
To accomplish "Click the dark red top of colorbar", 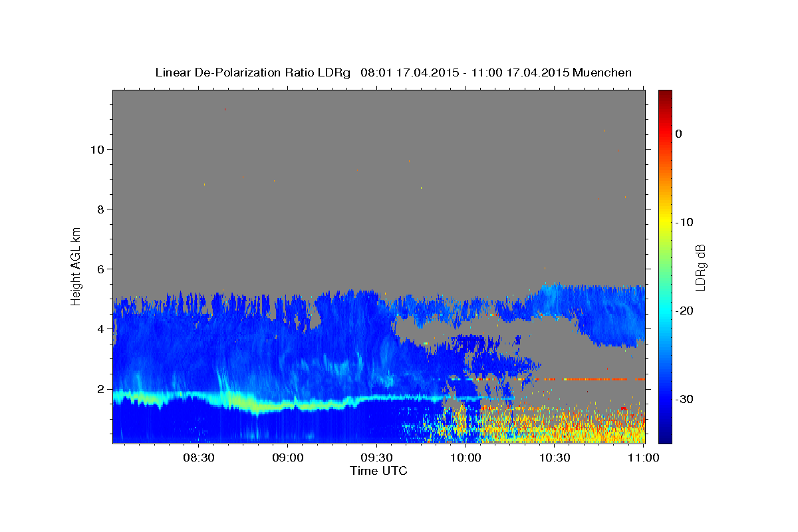I will (665, 94).
